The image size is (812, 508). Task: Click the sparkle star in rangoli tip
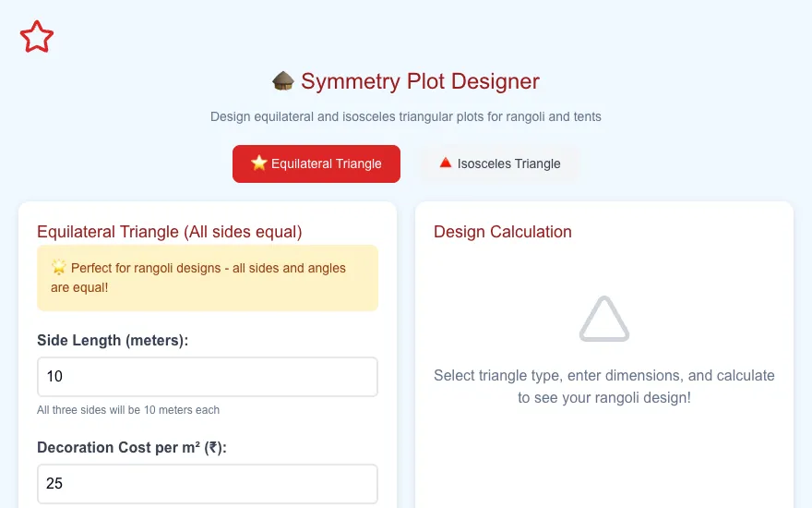pos(58,268)
